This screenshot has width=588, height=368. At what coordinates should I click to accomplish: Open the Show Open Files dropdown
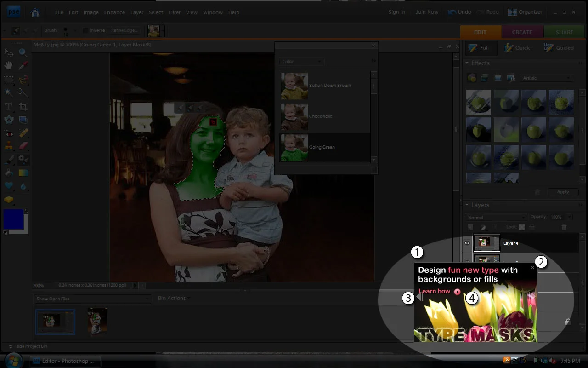(93, 299)
